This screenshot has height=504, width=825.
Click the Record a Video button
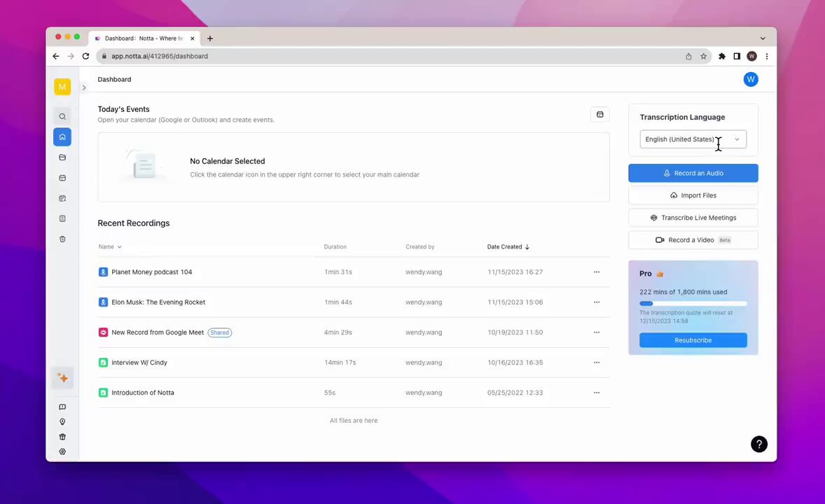tap(693, 240)
